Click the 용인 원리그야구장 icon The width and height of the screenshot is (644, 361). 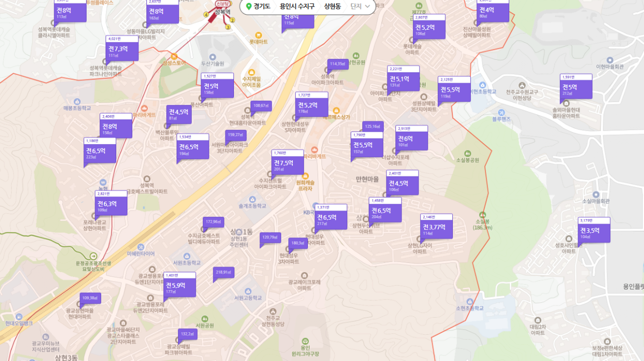pyautogui.click(x=305, y=340)
